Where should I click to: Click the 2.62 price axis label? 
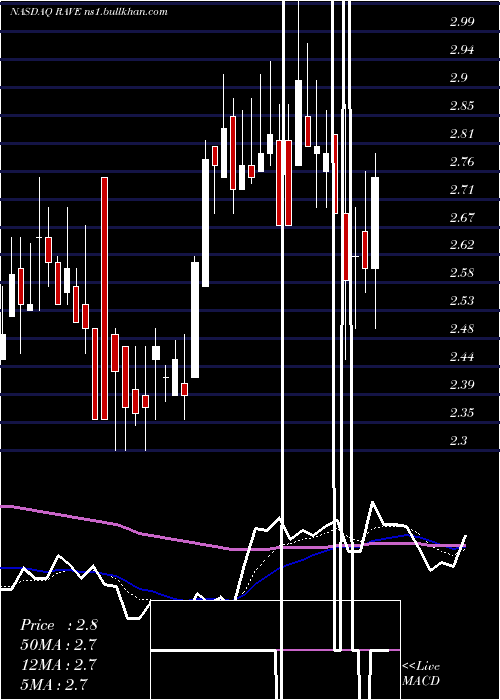point(462,245)
